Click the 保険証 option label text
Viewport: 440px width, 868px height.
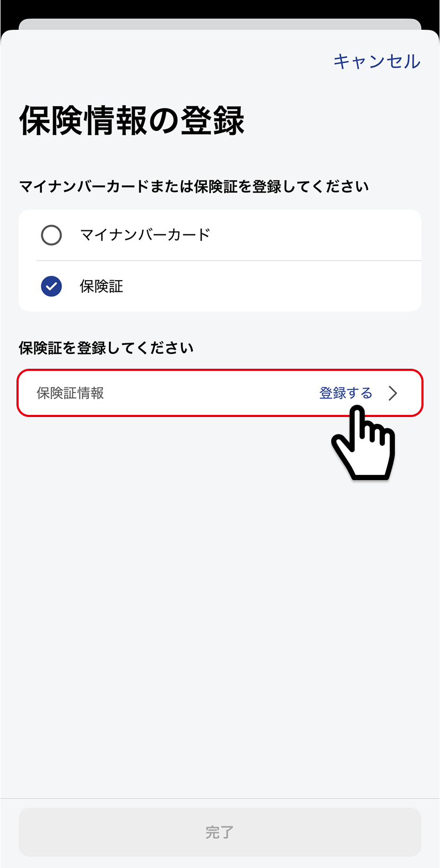point(101,287)
